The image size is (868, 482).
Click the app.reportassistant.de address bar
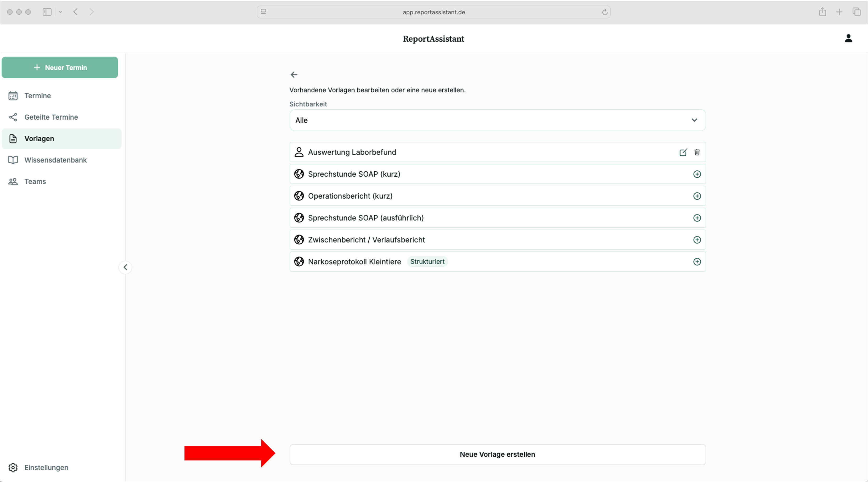pos(433,12)
